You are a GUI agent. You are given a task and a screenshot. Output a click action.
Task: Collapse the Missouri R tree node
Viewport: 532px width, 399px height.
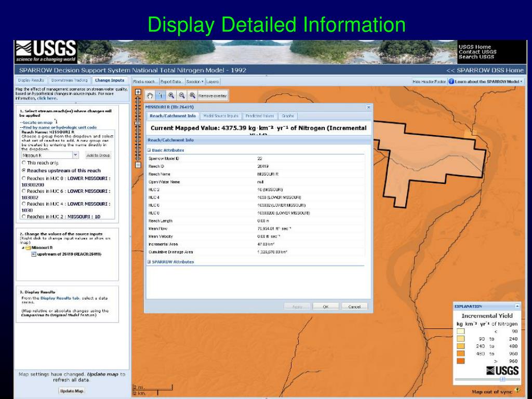23,248
